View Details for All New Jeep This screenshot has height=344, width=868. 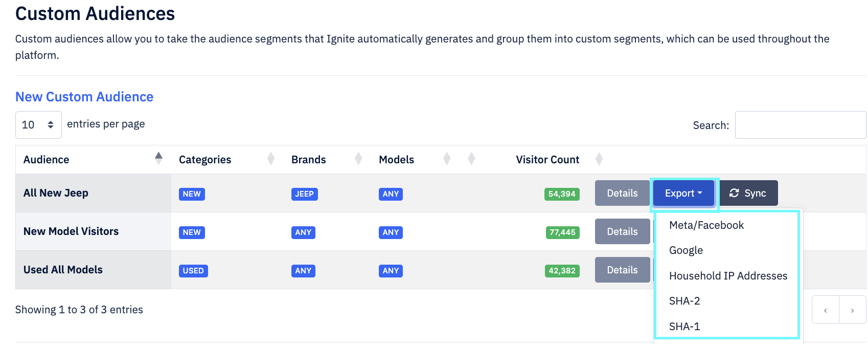(622, 193)
